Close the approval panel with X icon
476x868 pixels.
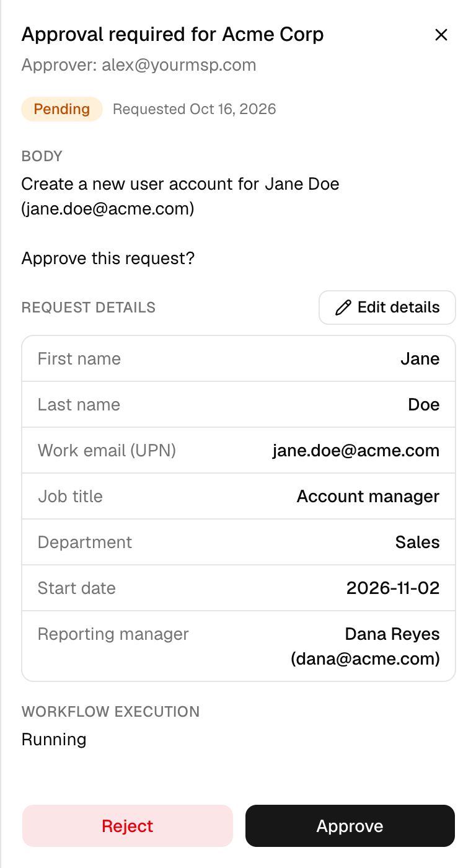pyautogui.click(x=441, y=35)
